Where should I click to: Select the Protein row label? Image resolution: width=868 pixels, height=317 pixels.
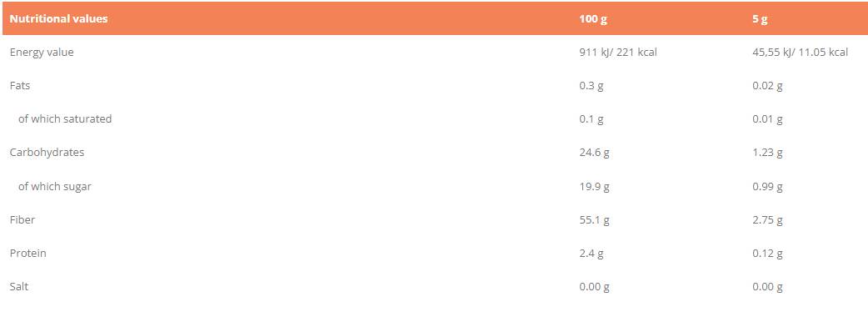[27, 254]
